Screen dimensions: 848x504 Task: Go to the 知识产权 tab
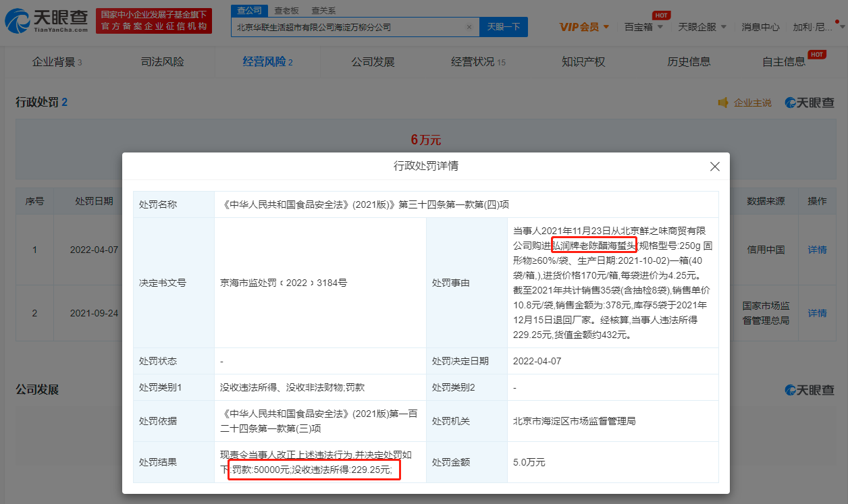(583, 62)
